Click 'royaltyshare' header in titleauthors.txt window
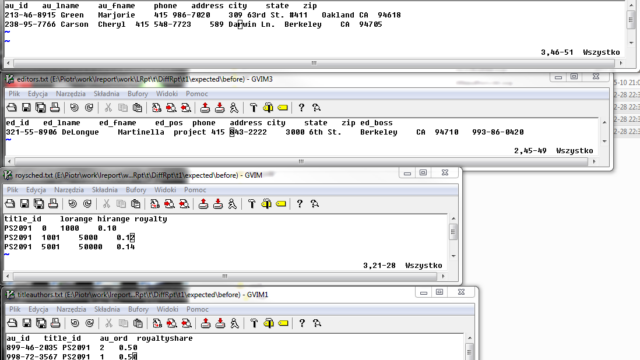 point(165,338)
